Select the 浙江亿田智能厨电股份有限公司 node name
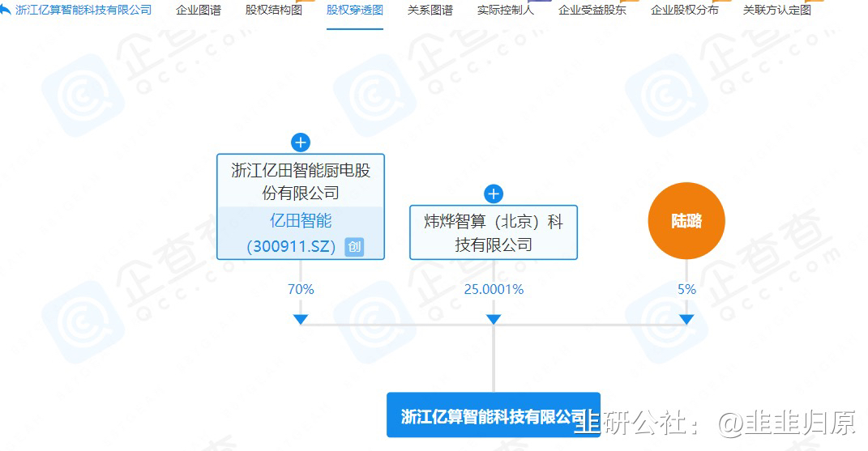The width and height of the screenshot is (868, 451). tap(301, 181)
